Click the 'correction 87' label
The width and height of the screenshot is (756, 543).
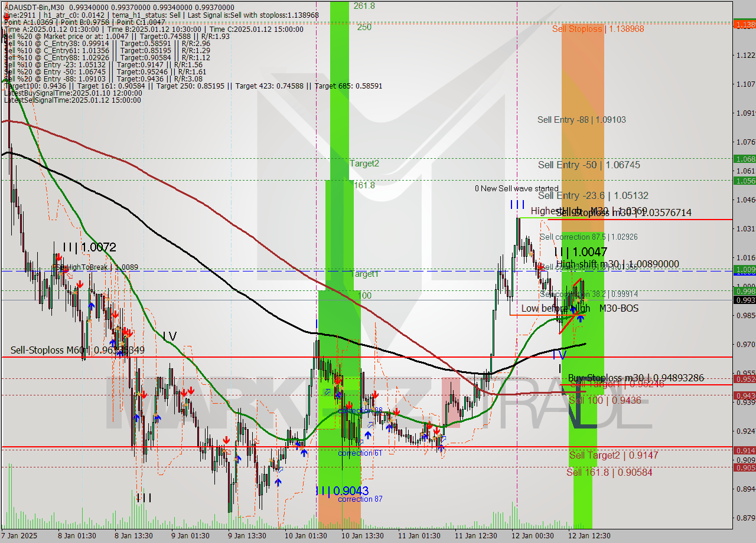[360, 499]
